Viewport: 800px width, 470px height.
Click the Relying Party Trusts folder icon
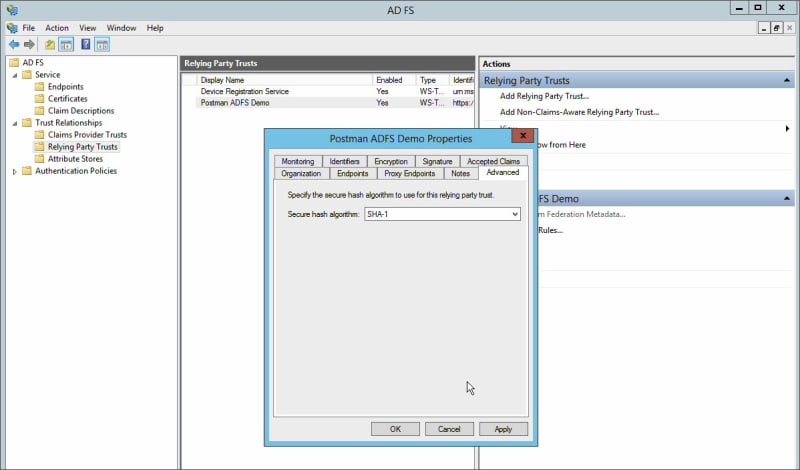point(40,147)
